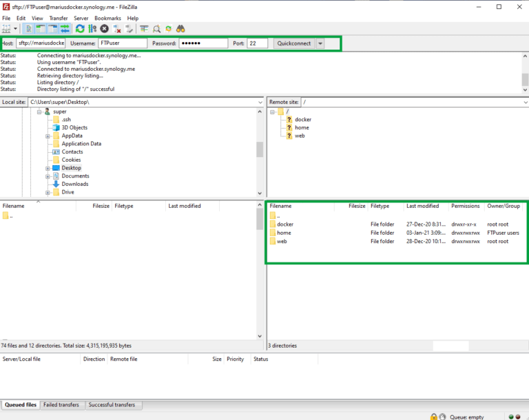Reconnect to last used server

click(129, 29)
